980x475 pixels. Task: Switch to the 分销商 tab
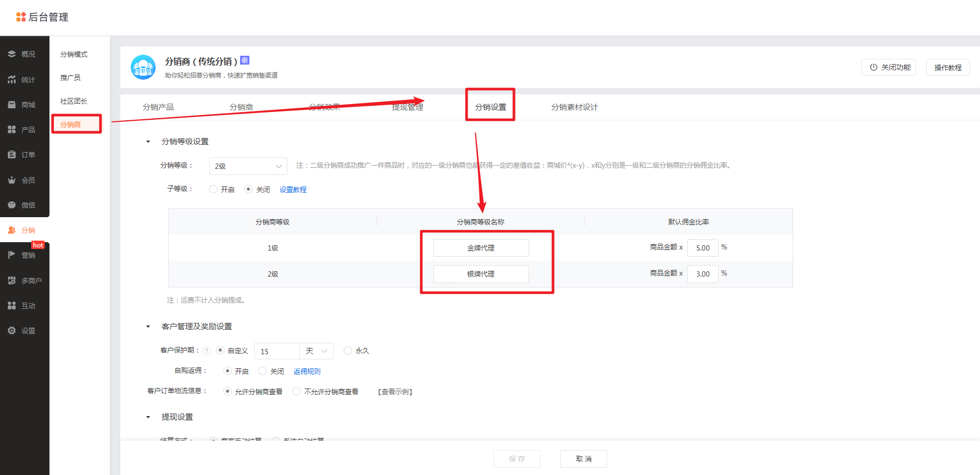[241, 107]
